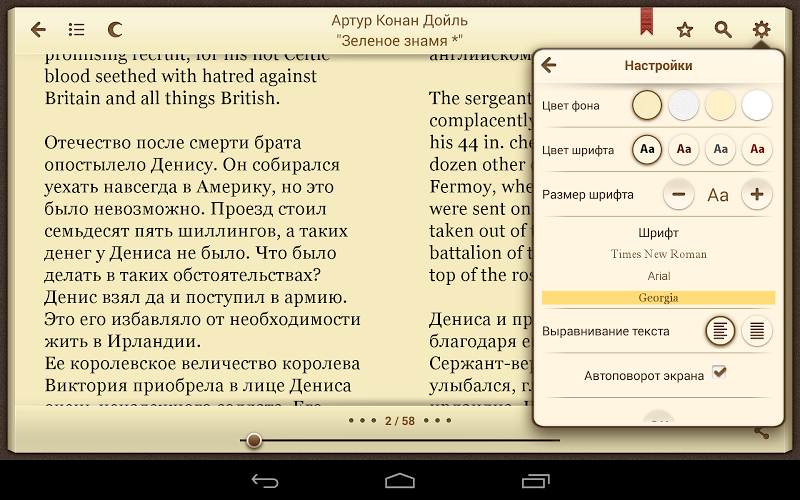Click the line "Britain and all things British."
The width and height of the screenshot is (800, 500).
tap(162, 98)
